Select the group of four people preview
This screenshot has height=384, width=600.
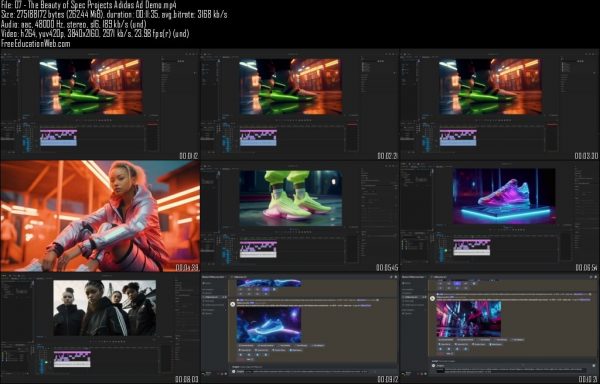(x=104, y=308)
